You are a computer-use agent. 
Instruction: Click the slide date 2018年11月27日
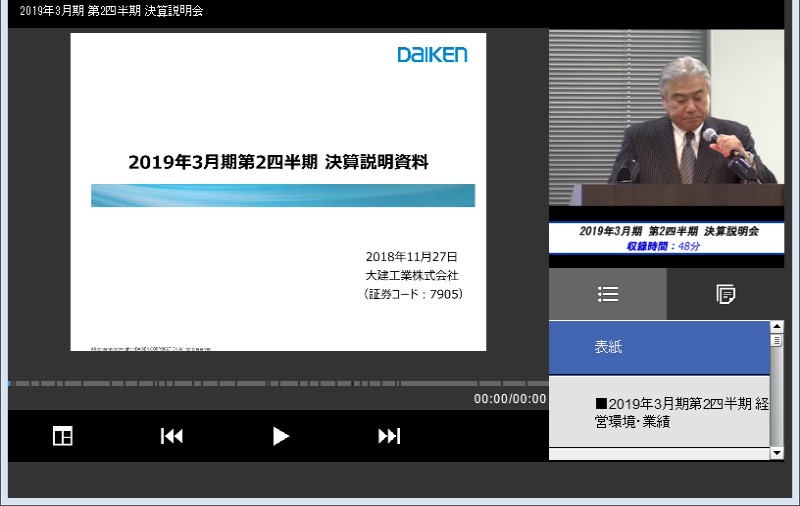click(x=411, y=257)
